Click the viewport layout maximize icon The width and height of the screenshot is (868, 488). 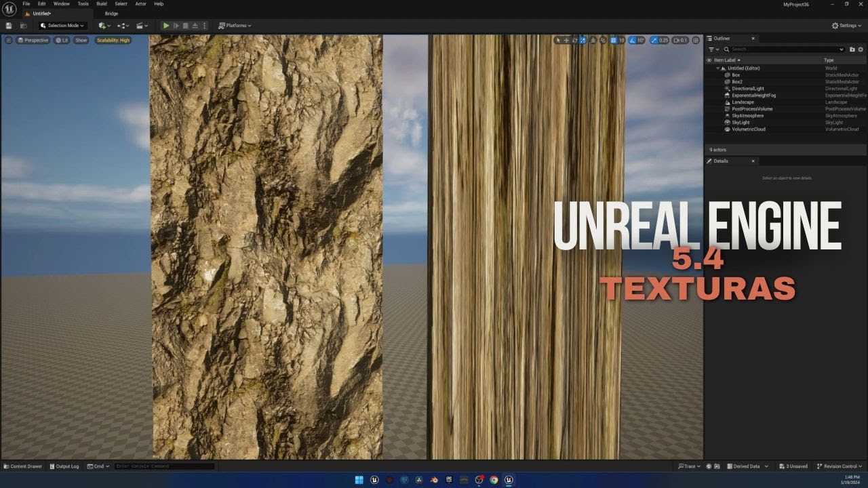(696, 40)
